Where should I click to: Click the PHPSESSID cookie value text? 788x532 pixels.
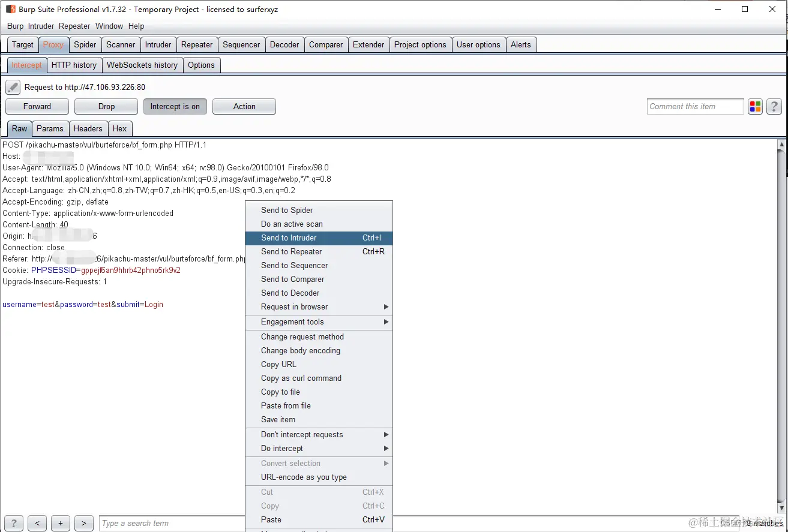(x=131, y=270)
